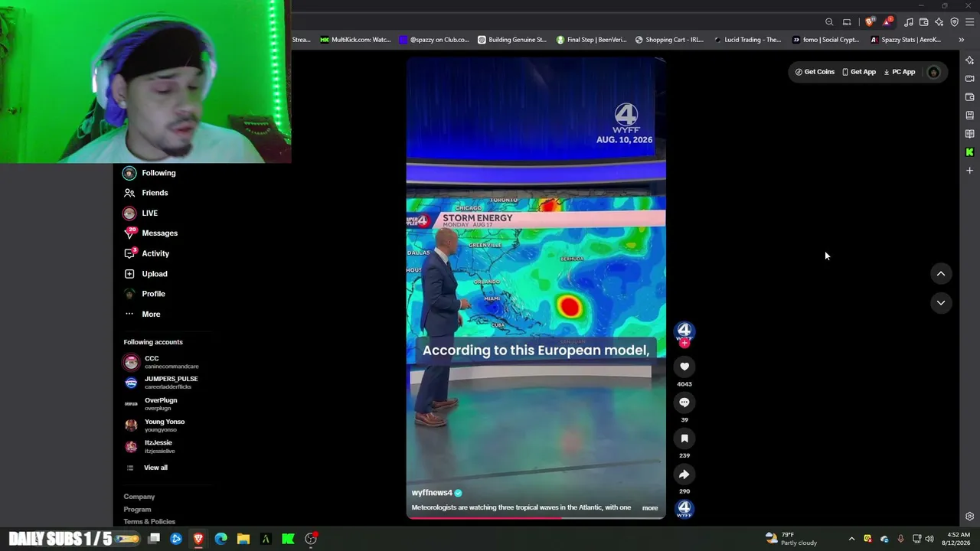Screen dimensions: 980x551
Task: Like the wyffnews4 video with heart icon
Action: click(x=684, y=367)
